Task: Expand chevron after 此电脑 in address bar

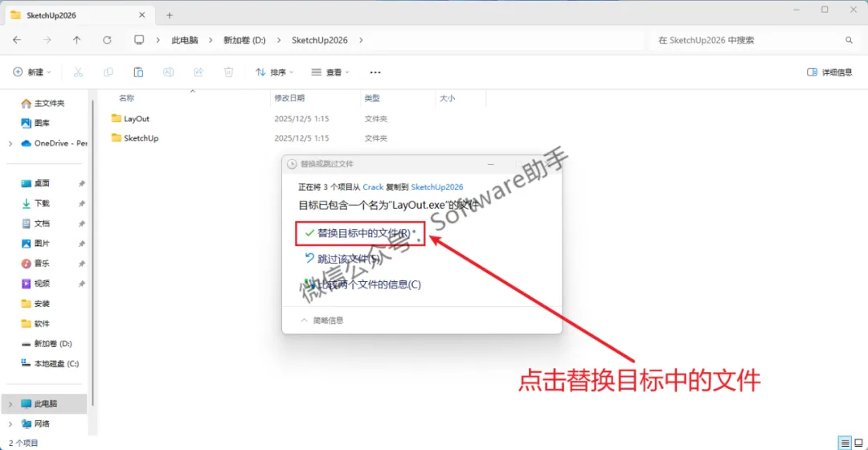Action: tap(211, 40)
